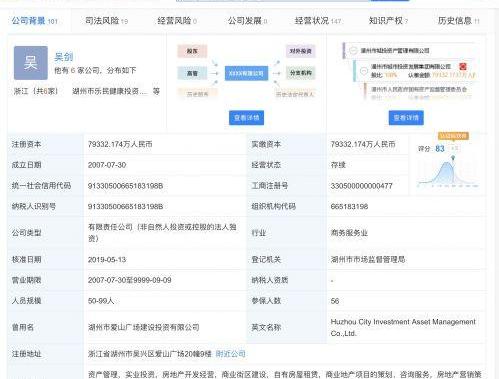Screen dimensions: 499x379
Task: Open legal representative 吴剑 profile link
Action: [64, 57]
